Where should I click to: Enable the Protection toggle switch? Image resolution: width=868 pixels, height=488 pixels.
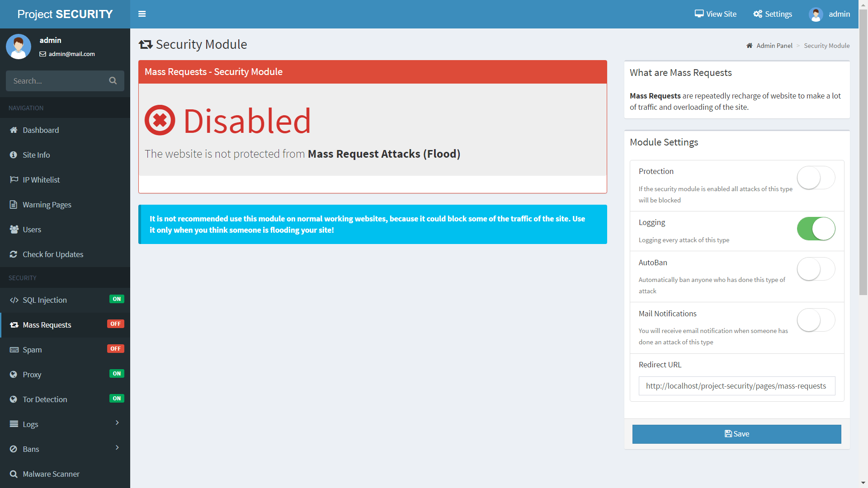(816, 178)
